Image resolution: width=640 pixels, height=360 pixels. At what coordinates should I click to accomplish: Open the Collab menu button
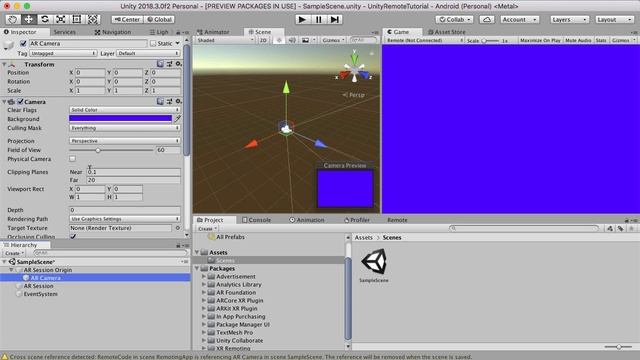pos(454,20)
